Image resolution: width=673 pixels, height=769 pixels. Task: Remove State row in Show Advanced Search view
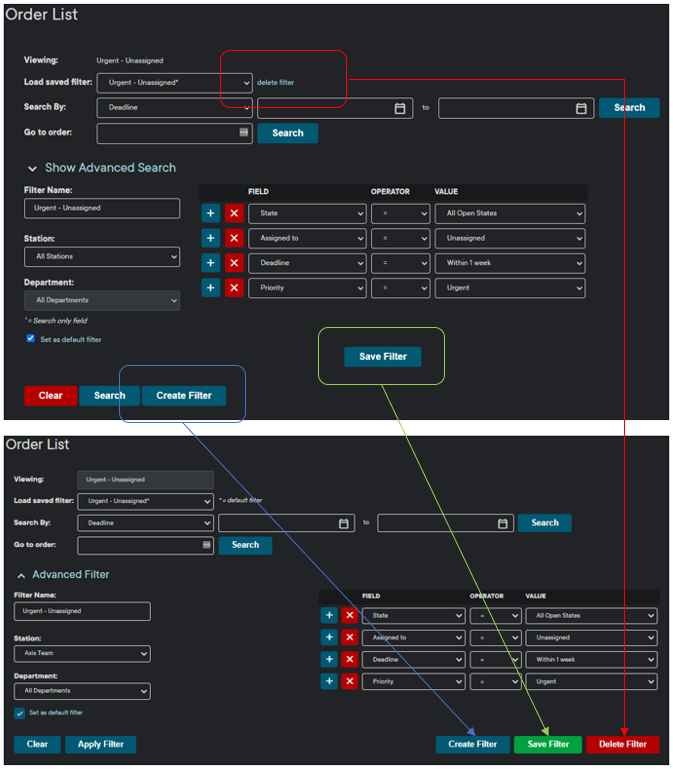coord(234,213)
